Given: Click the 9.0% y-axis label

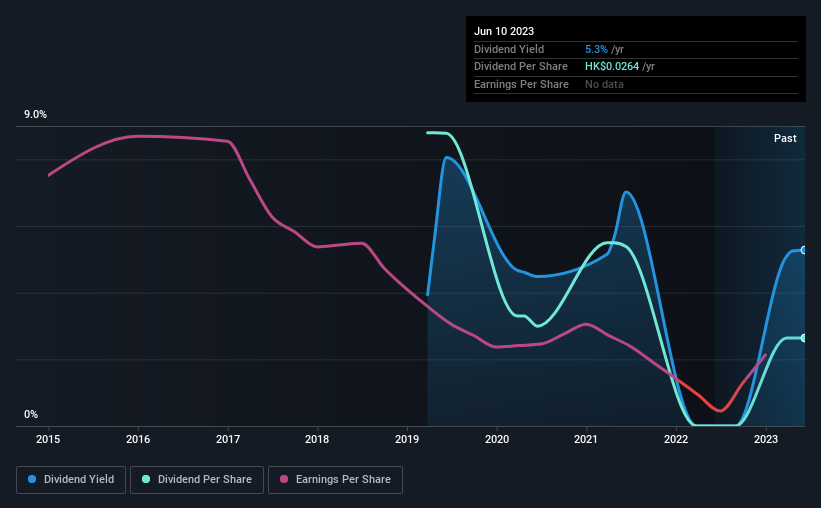Looking at the screenshot, I should click(x=35, y=115).
